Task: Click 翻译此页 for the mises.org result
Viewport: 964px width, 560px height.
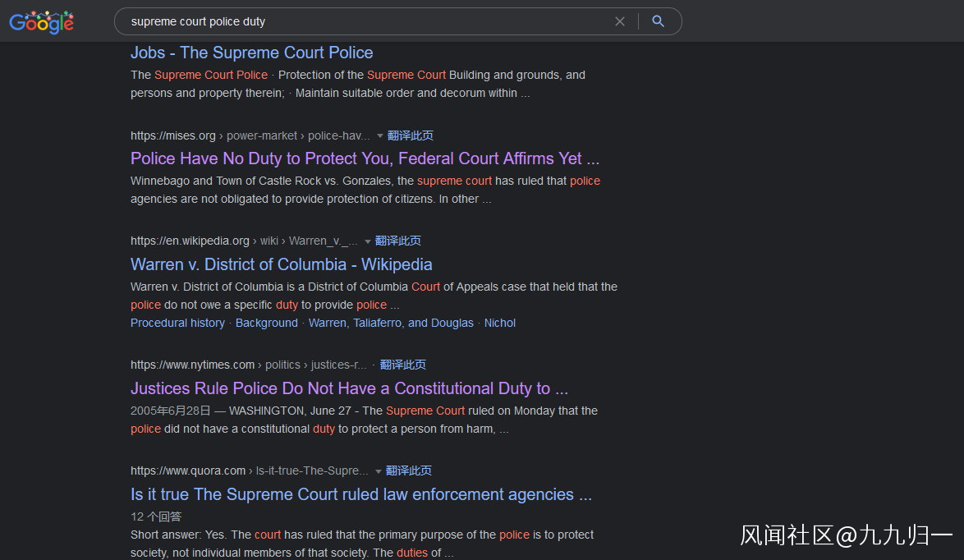Action: [x=410, y=135]
